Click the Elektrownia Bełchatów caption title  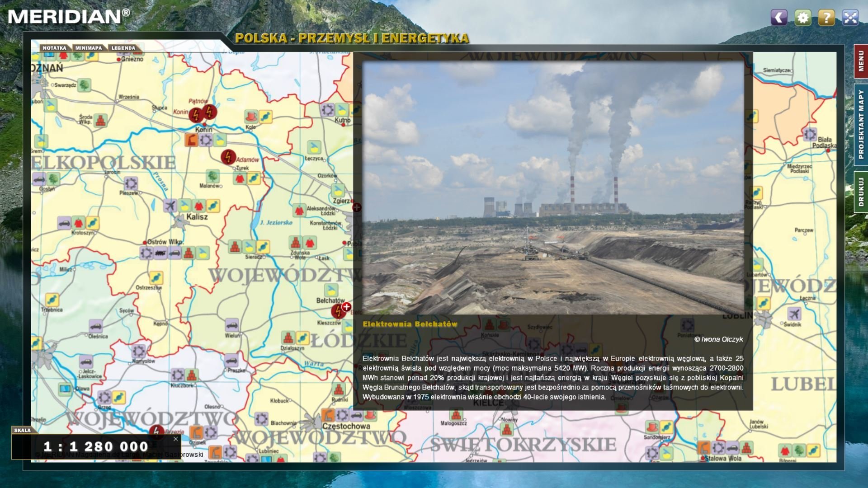410,324
